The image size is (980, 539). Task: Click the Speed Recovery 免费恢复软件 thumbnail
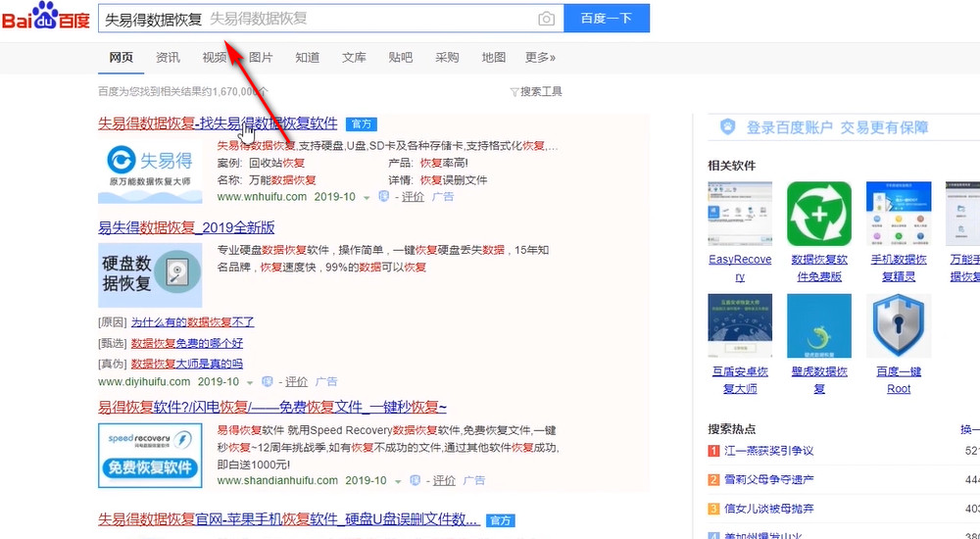[150, 456]
